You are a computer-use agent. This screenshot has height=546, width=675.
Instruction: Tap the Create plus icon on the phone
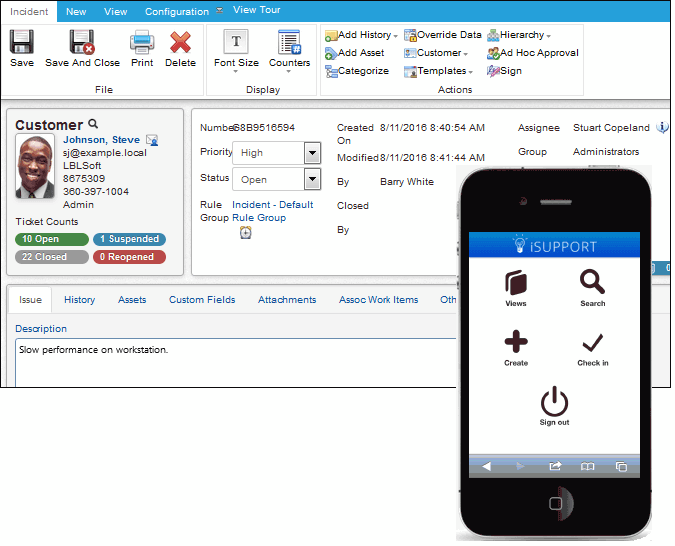click(x=516, y=341)
